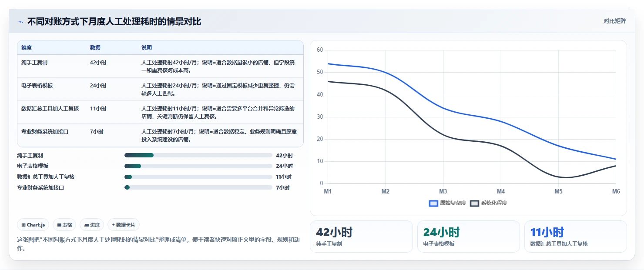The height and width of the screenshot is (270, 644).
Task: Click the 纯手工复制 table row label
Action: point(34,62)
